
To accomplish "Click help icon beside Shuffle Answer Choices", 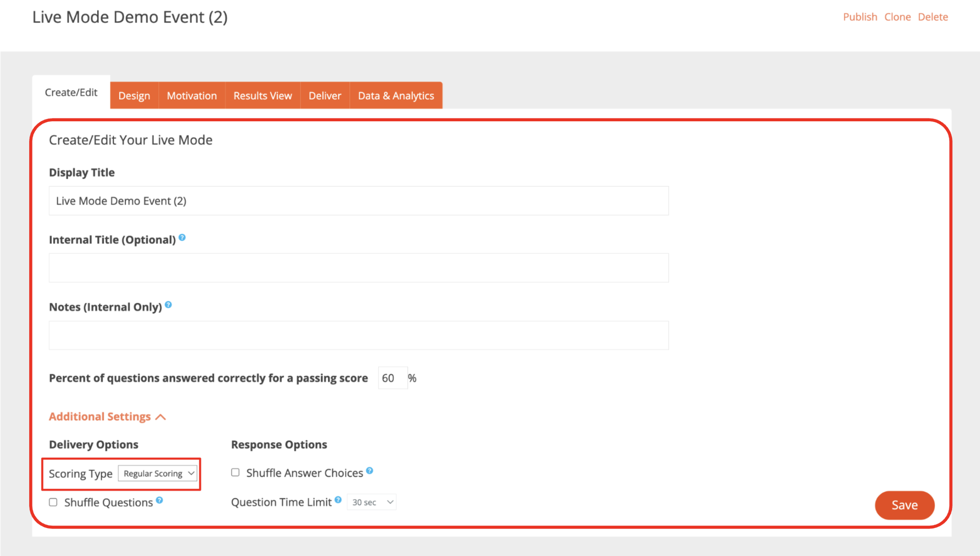I will tap(370, 471).
